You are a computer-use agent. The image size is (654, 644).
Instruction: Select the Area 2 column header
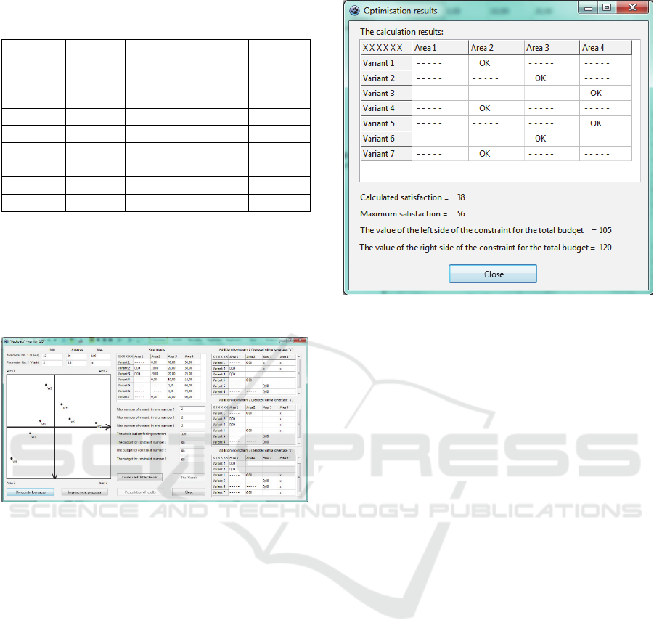pyautogui.click(x=496, y=48)
